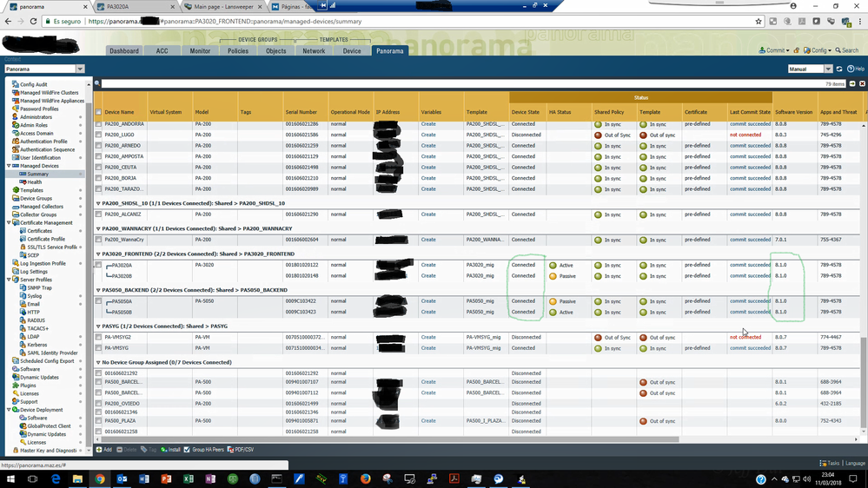The image size is (868, 488).
Task: Clear filter with the red X icon
Action: click(x=862, y=83)
